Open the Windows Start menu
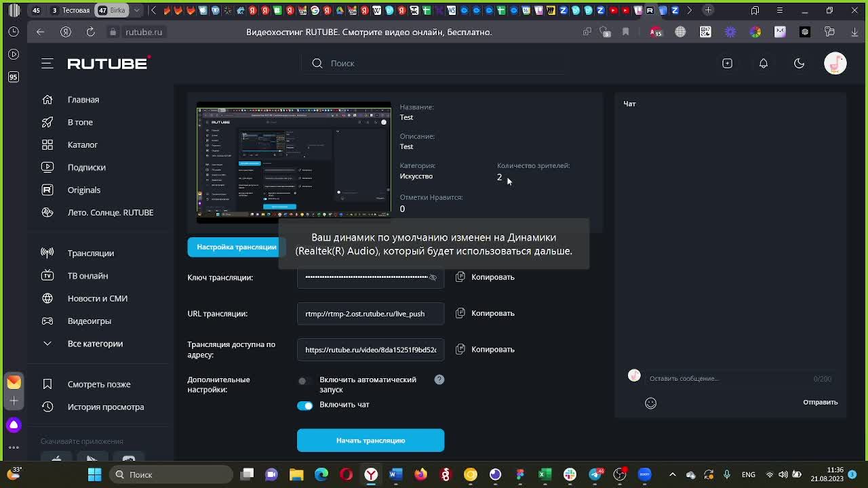868x488 pixels. [x=94, y=474]
